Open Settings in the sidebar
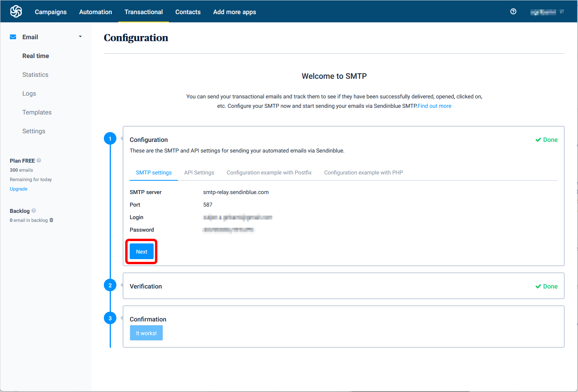Image resolution: width=578 pixels, height=392 pixels. click(34, 131)
